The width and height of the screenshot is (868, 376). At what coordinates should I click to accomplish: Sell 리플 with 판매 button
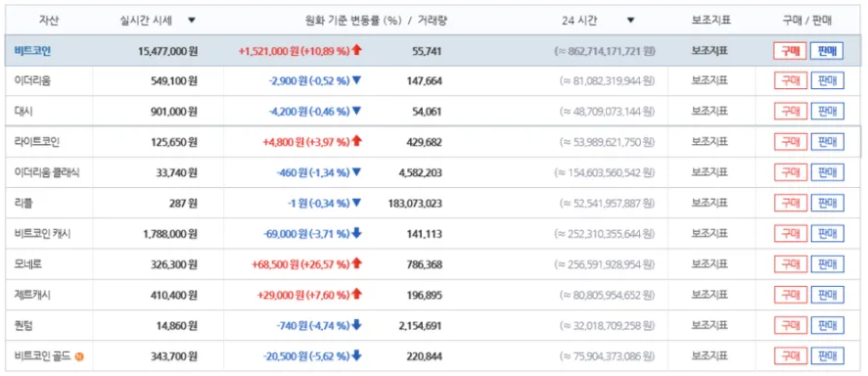827,204
